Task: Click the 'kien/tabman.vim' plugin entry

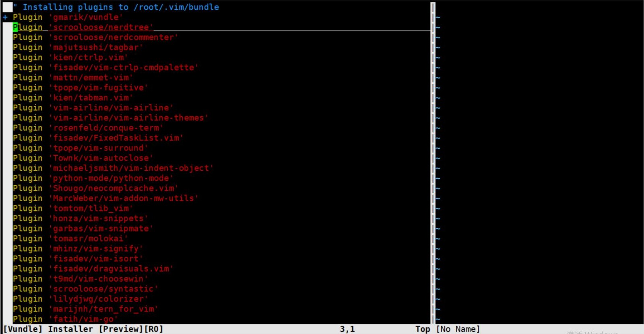Action: click(x=73, y=98)
